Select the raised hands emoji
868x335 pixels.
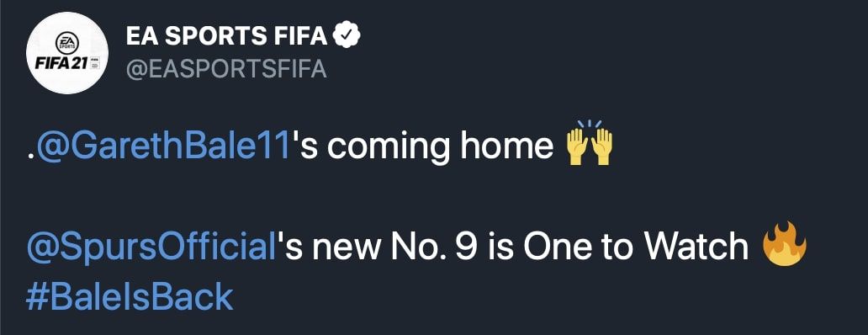click(590, 143)
